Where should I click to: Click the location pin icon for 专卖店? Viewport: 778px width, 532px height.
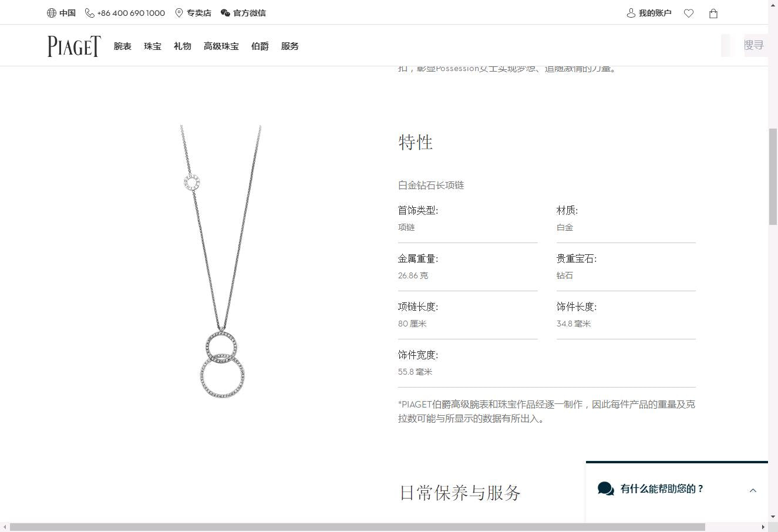tap(179, 13)
